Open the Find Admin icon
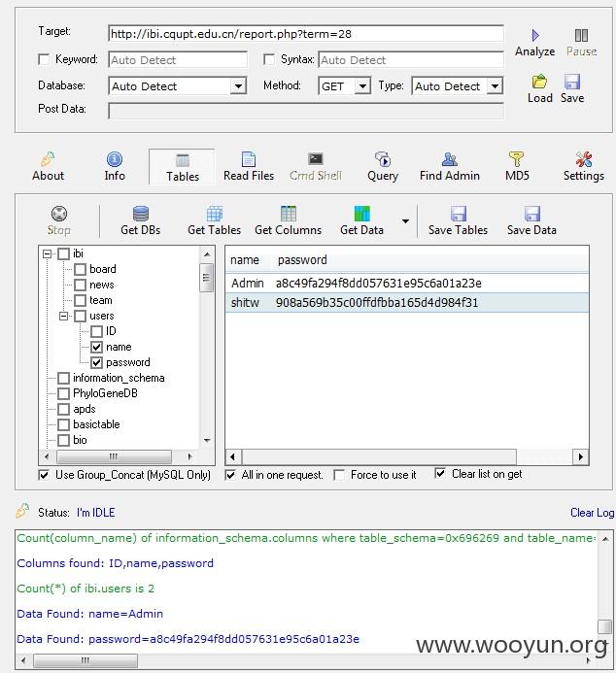The image size is (616, 673). pyautogui.click(x=450, y=159)
